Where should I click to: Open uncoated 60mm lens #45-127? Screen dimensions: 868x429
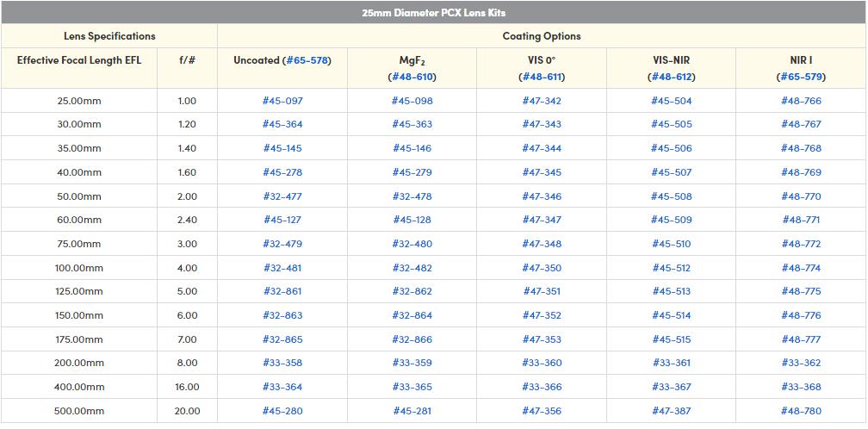[282, 220]
